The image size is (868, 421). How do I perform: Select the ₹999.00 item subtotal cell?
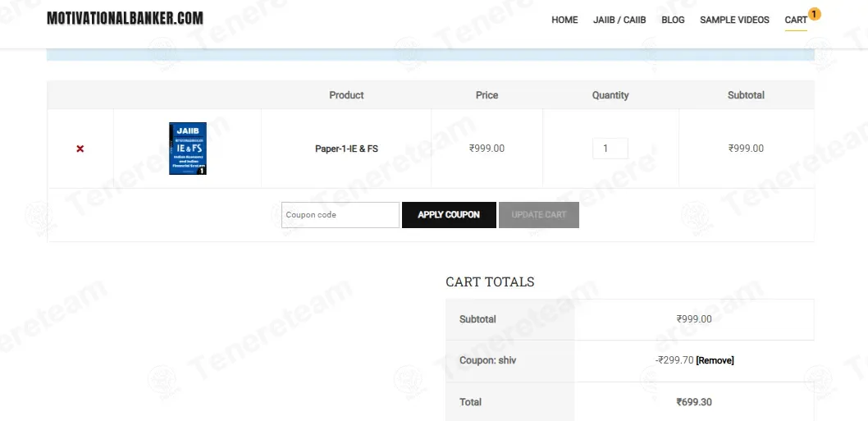coord(747,149)
